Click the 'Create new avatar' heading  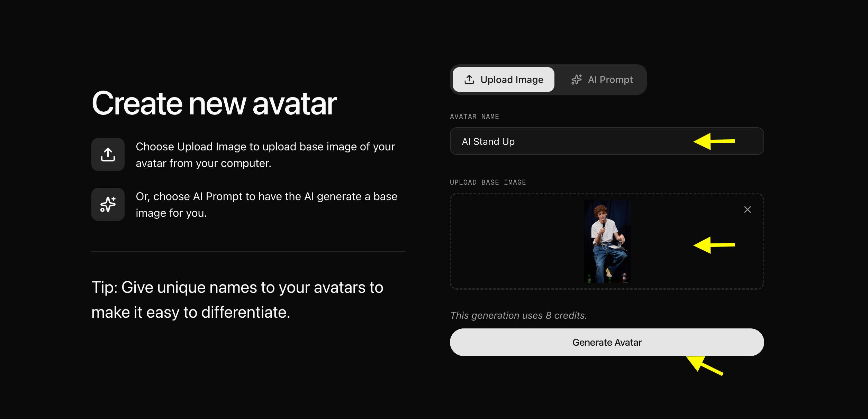tap(214, 103)
